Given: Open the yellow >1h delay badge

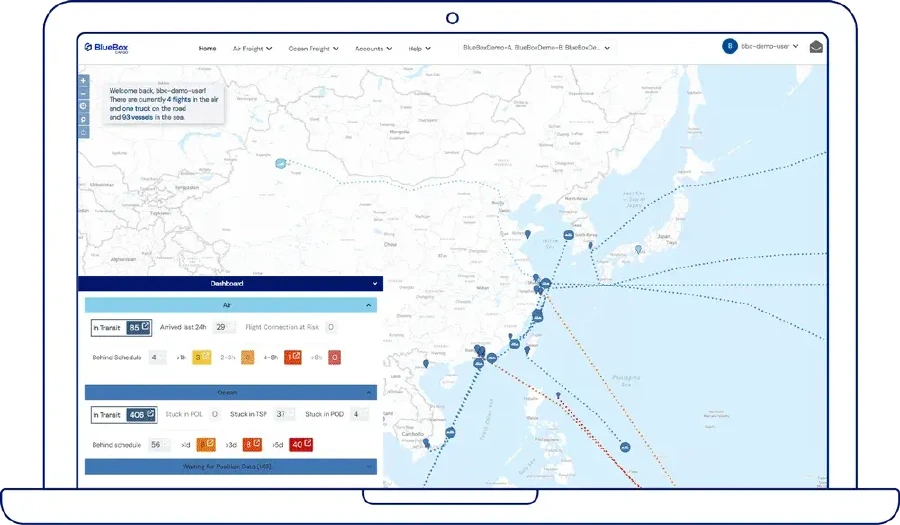Looking at the screenshot, I should tap(201, 357).
